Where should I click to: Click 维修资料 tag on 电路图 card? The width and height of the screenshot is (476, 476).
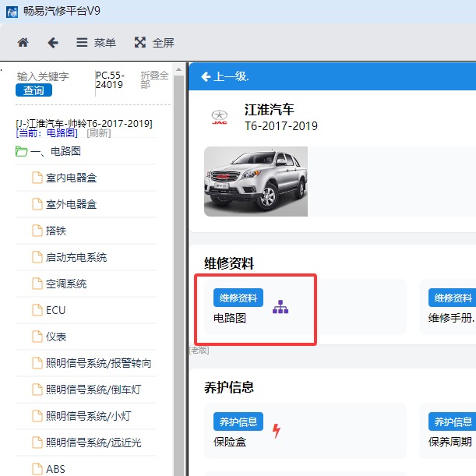click(x=238, y=298)
